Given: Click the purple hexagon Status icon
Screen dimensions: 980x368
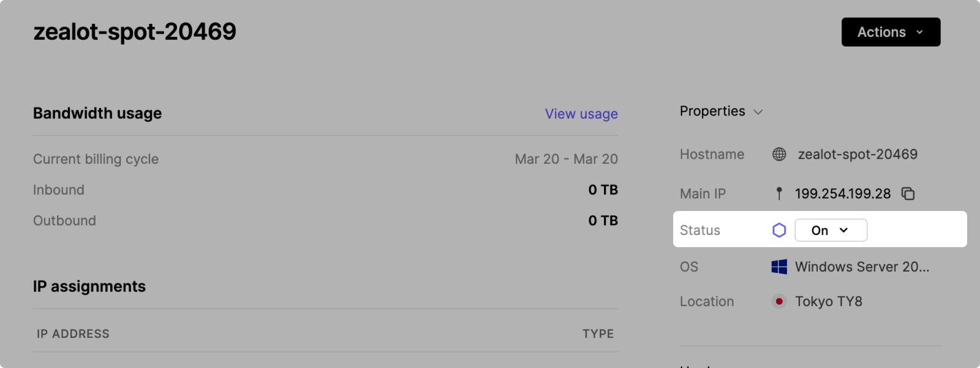Looking at the screenshot, I should pyautogui.click(x=778, y=230).
